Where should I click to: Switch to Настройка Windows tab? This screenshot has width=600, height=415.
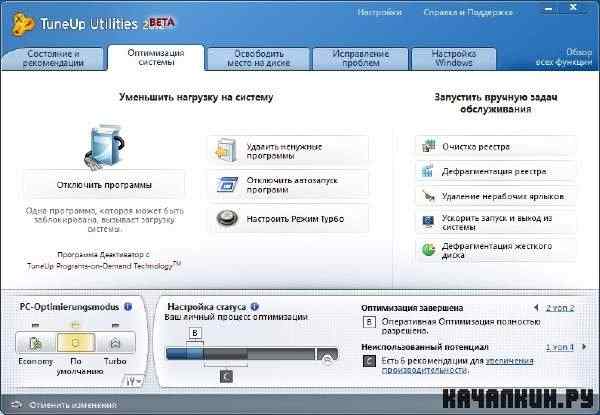453,59
